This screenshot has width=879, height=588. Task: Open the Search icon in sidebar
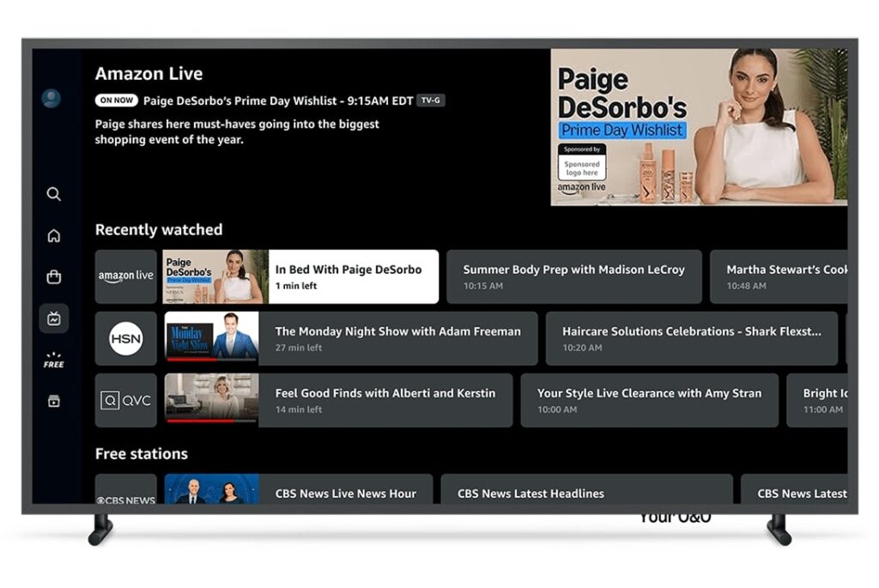point(53,194)
